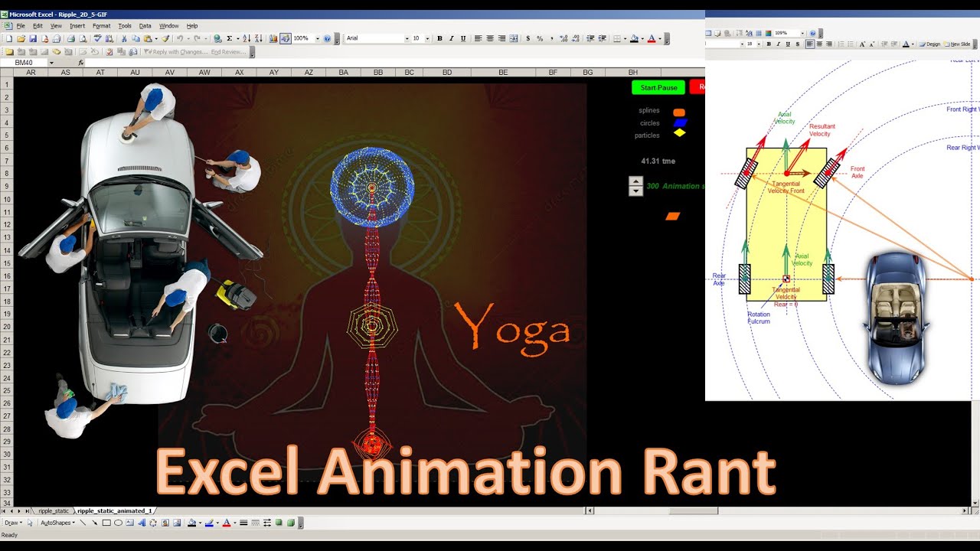The image size is (980, 551).
Task: Open the Format menu
Action: point(102,26)
